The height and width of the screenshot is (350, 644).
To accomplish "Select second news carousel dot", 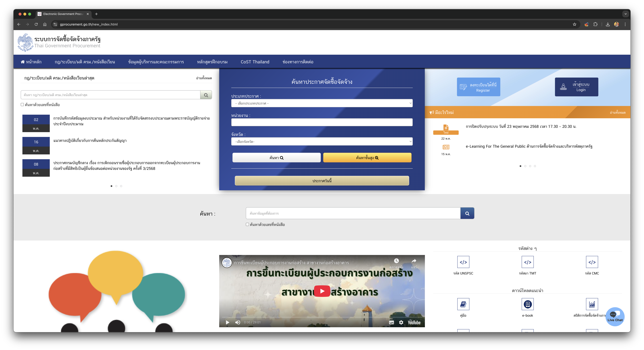I will [x=525, y=166].
